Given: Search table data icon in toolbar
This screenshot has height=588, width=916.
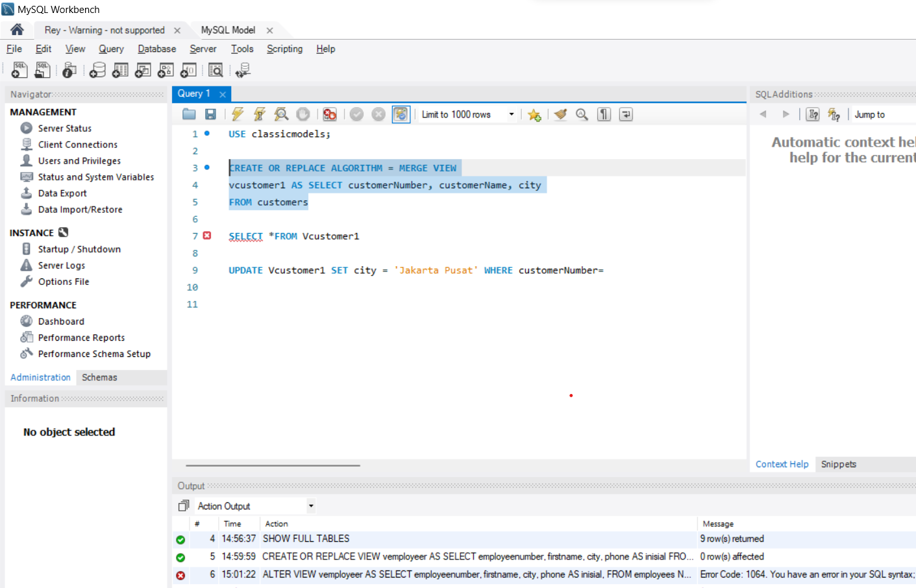Looking at the screenshot, I should click(x=216, y=70).
